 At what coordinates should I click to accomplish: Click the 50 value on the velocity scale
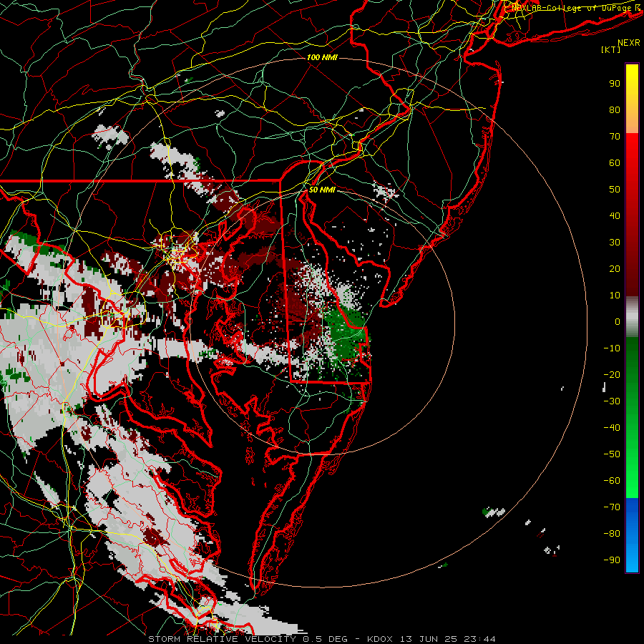pyautogui.click(x=615, y=190)
